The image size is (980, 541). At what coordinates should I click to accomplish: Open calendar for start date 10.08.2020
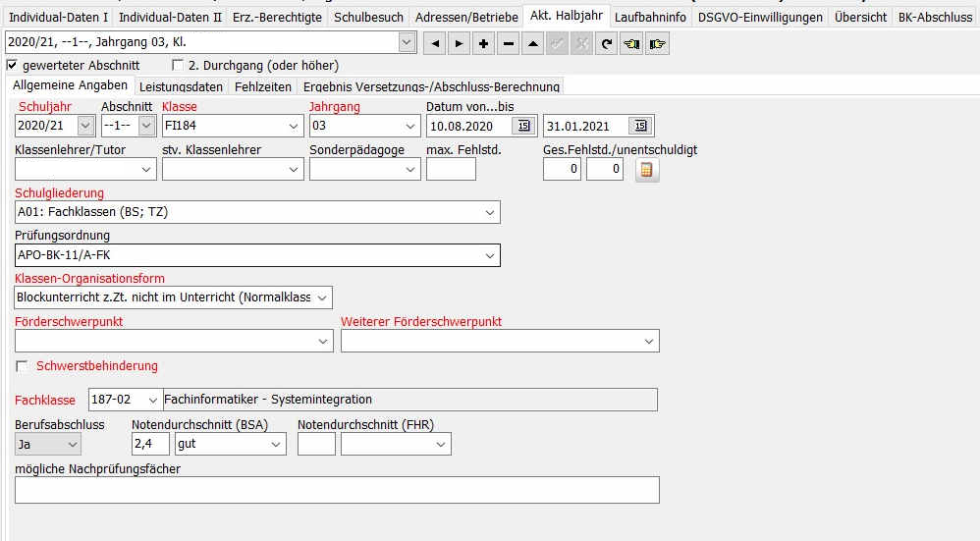(x=523, y=126)
